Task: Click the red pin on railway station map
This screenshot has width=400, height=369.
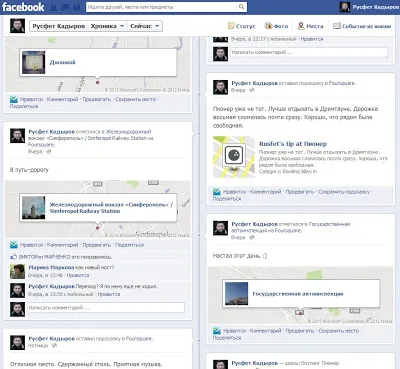Action: pyautogui.click(x=97, y=228)
